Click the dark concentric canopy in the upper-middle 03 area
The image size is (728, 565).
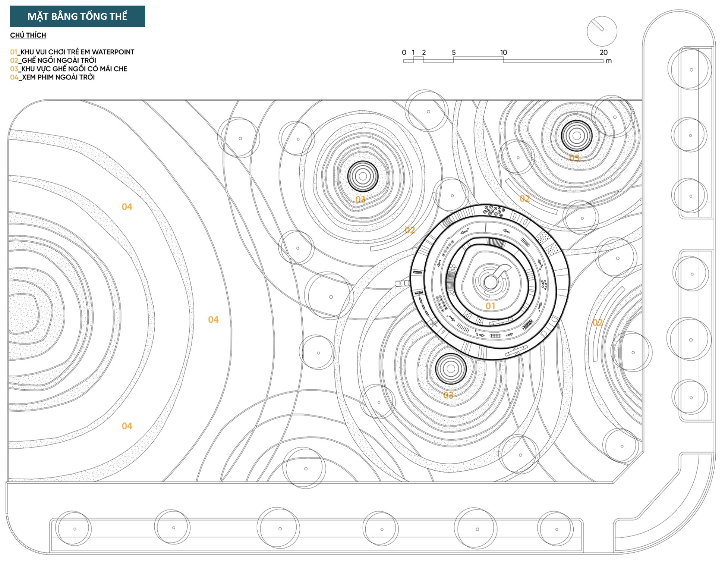pyautogui.click(x=363, y=176)
